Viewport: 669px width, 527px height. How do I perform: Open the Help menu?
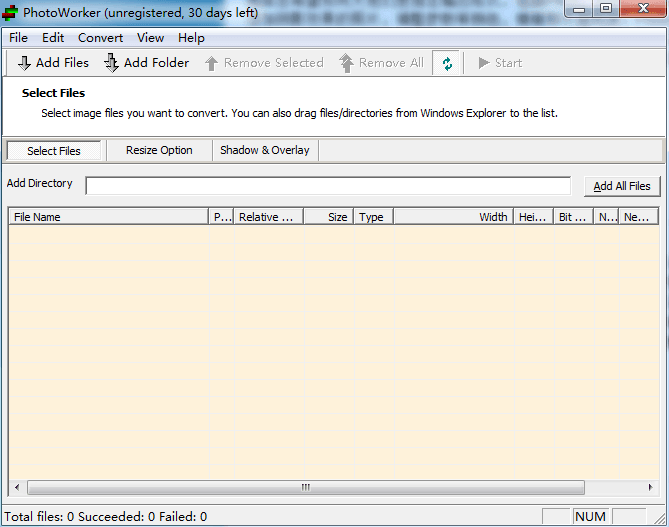point(191,38)
